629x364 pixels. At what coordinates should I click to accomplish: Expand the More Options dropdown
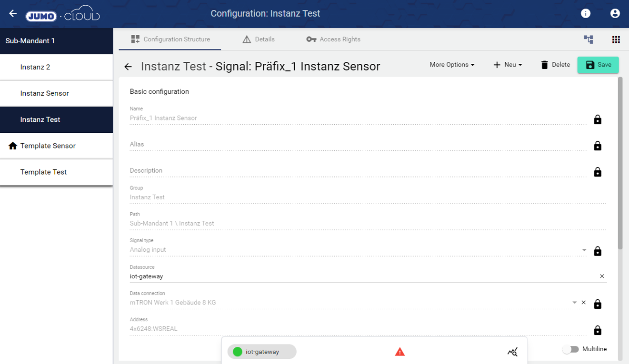[x=452, y=65]
